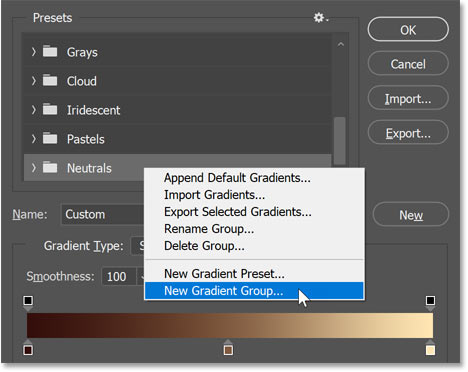
Task: Select the Pastels group label
Action: point(86,139)
